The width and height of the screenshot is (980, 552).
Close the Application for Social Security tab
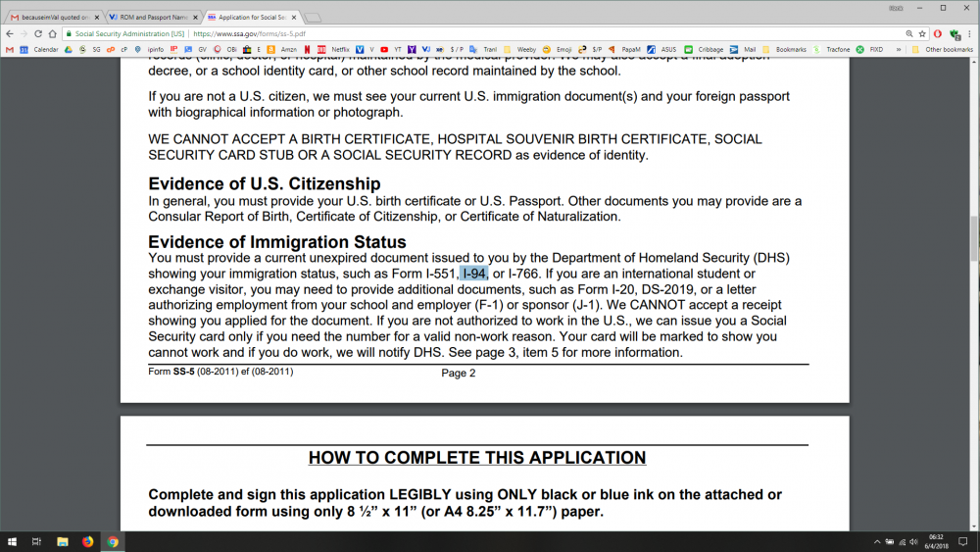pyautogui.click(x=294, y=18)
